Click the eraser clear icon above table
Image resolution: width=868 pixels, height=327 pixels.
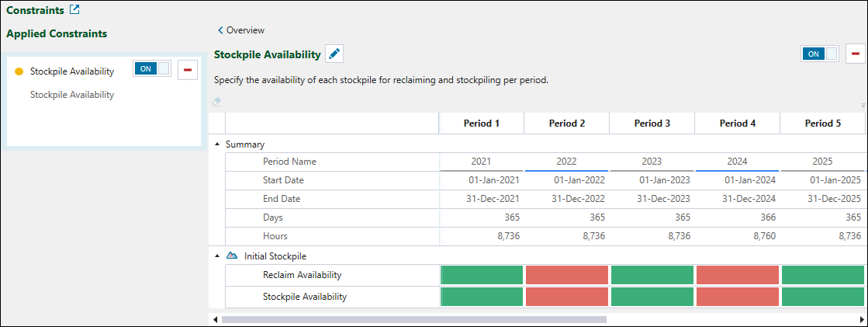pos(217,101)
